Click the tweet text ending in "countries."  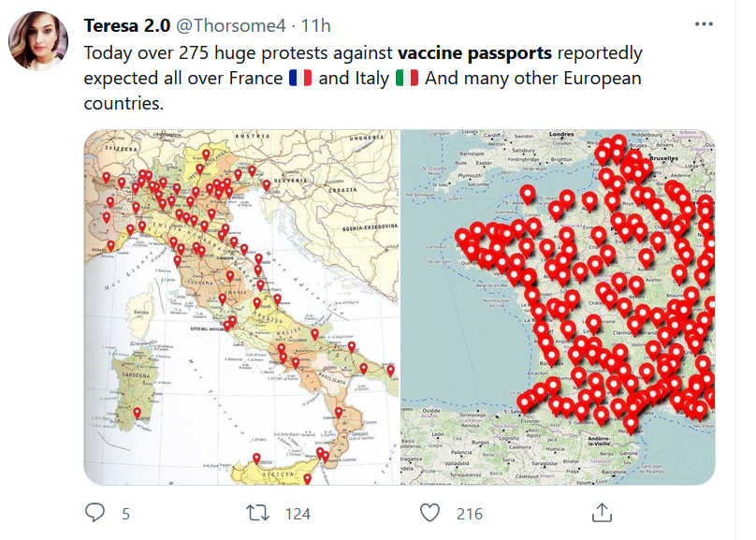[124, 104]
